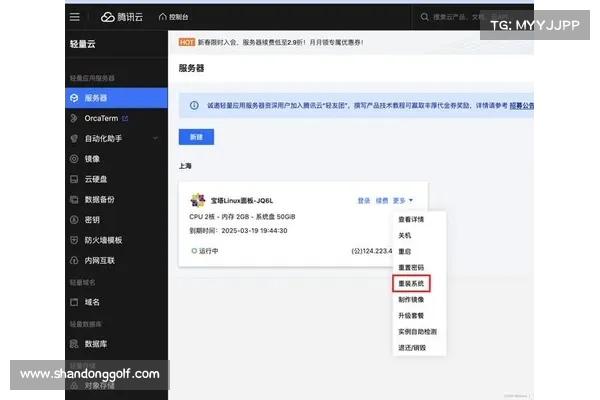Select 制作镜像 from the dropdown menu
This screenshot has width=600, height=400.
[x=411, y=299]
